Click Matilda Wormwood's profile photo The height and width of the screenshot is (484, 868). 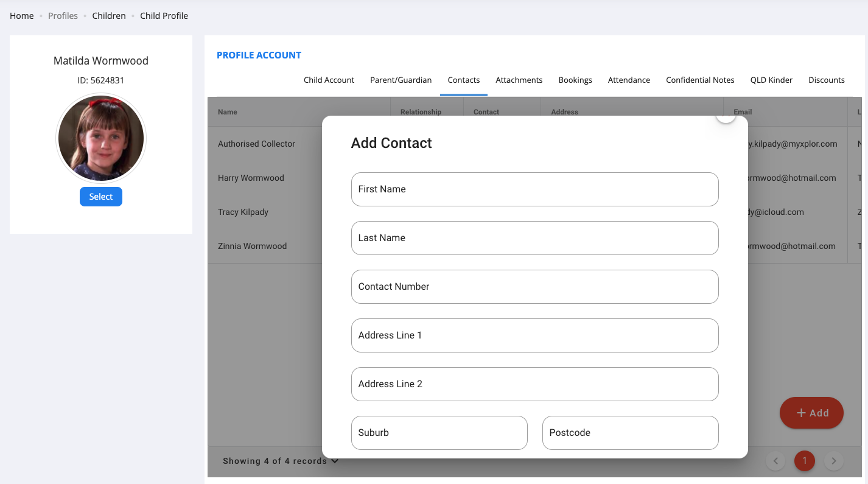[x=101, y=138]
